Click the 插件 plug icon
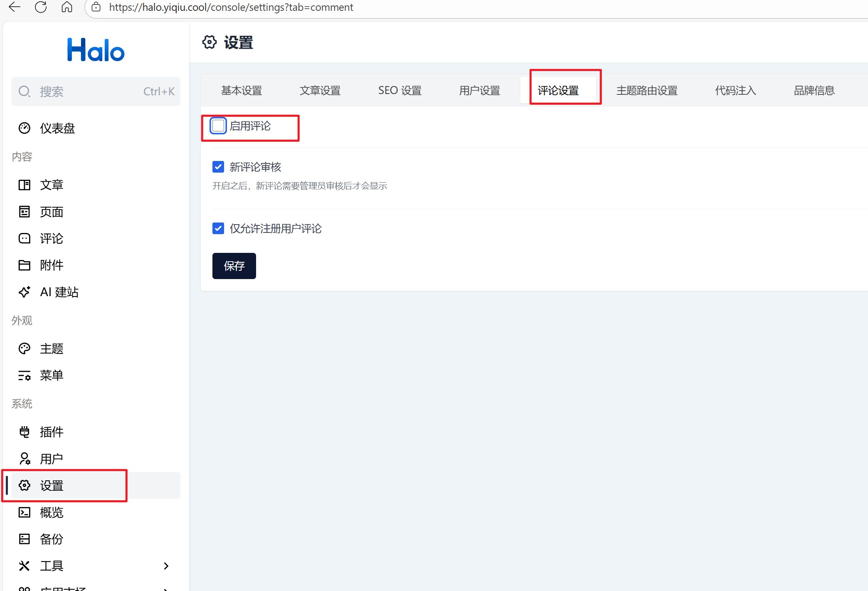Image resolution: width=868 pixels, height=591 pixels. [x=25, y=432]
